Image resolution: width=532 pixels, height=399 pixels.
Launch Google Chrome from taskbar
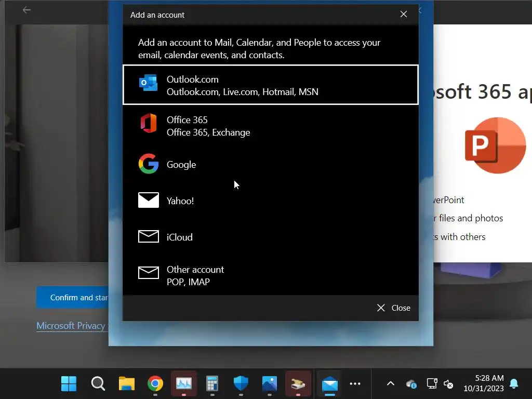click(x=155, y=384)
